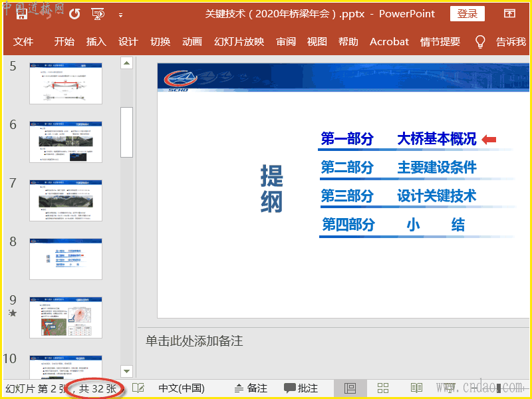532x399 pixels.
Task: Start slideshow from beginning icon
Action: coord(98,14)
